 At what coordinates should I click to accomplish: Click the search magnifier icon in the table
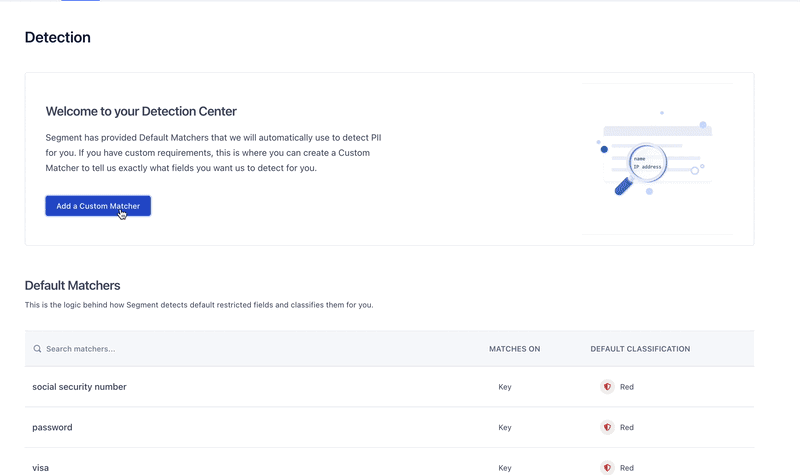38,349
